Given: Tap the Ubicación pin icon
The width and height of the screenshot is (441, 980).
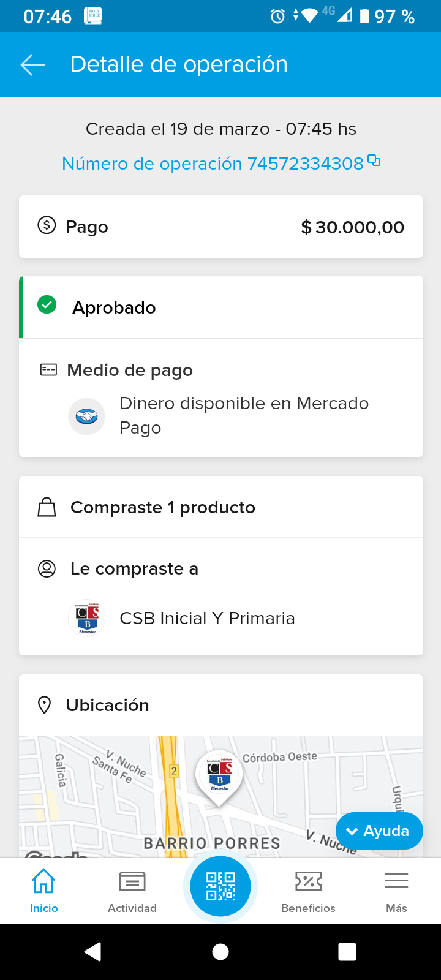Looking at the screenshot, I should (44, 705).
